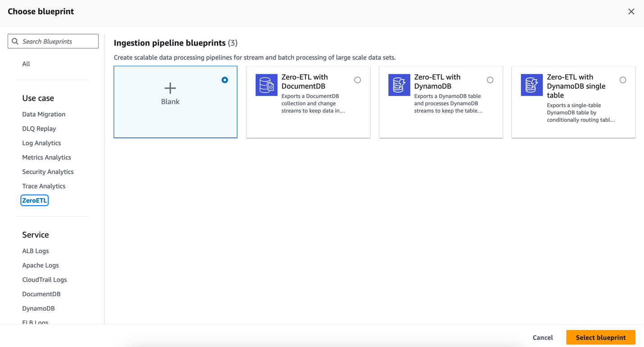
Task: Select the Blank blueprint radio button
Action: coord(225,80)
